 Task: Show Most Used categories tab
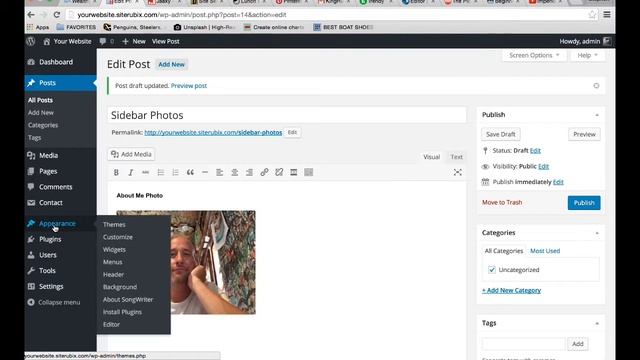[x=545, y=251]
